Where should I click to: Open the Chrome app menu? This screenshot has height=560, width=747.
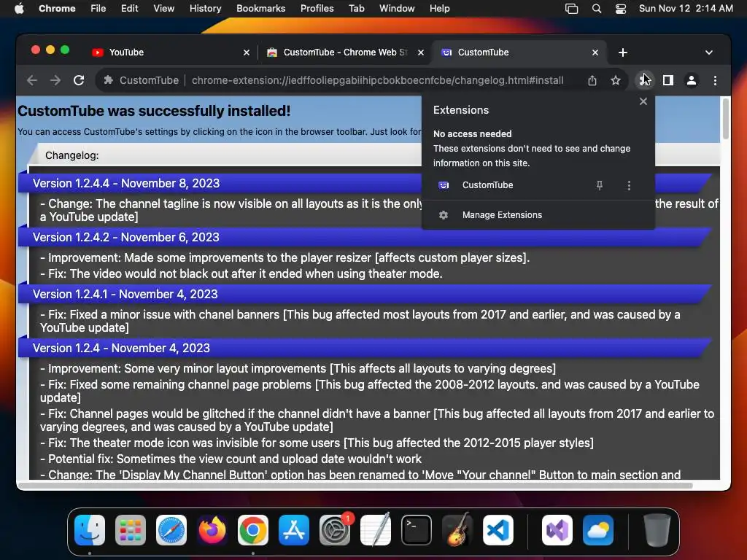[x=57, y=9]
